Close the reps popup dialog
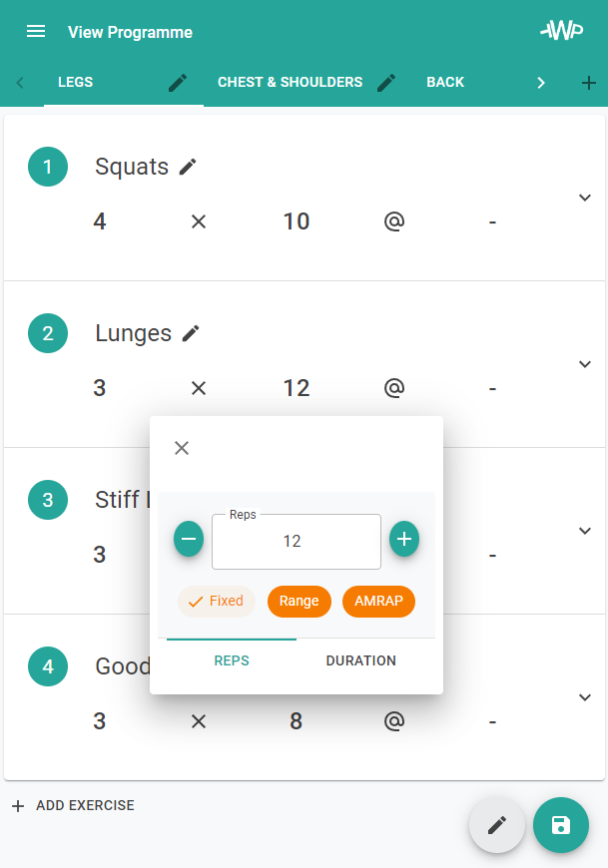 tap(182, 448)
